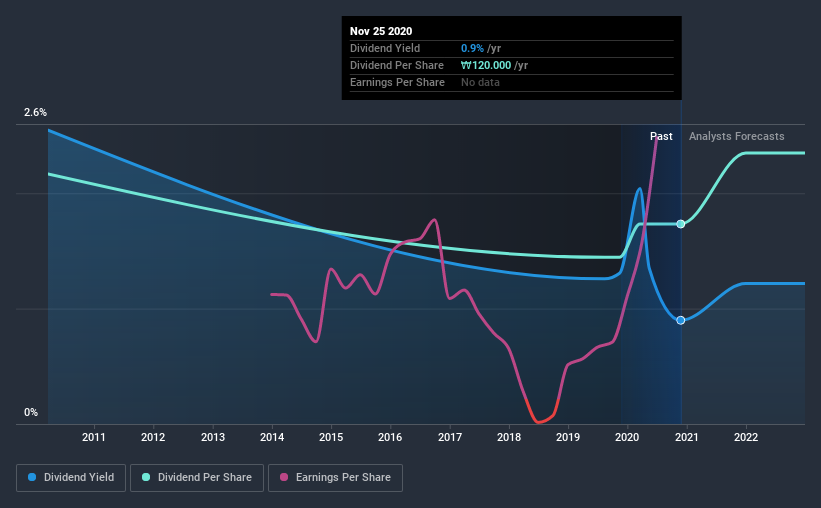821x508 pixels.
Task: Click the Dividend Yield data point marker
Action: [680, 320]
